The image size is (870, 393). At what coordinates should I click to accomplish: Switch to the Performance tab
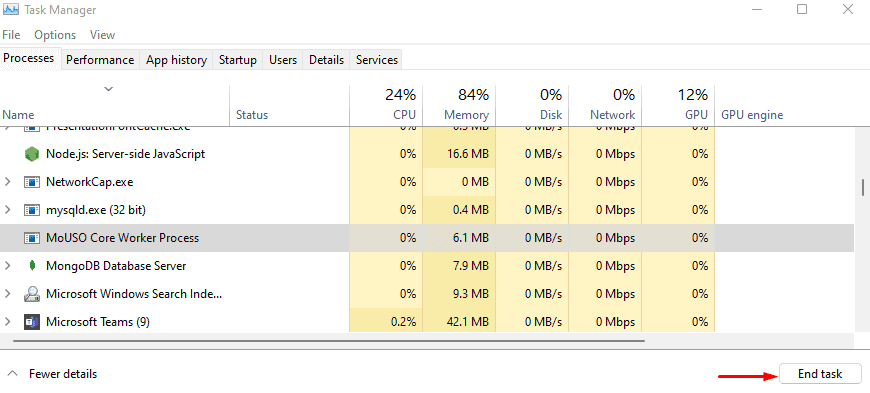pos(100,60)
